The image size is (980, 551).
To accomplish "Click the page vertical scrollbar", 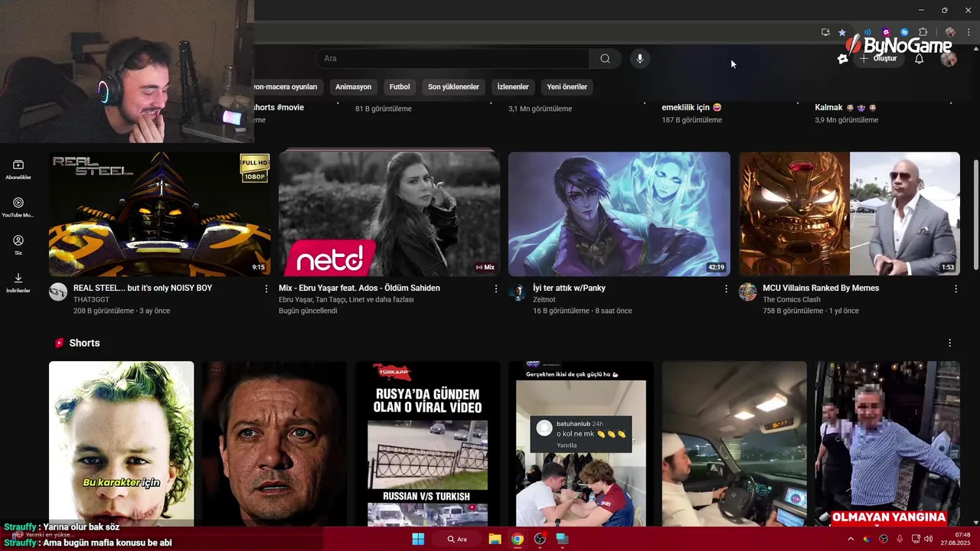I will point(975,214).
